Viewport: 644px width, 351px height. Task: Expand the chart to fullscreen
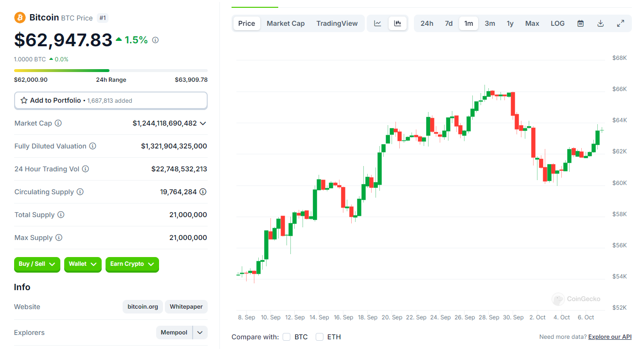point(620,23)
